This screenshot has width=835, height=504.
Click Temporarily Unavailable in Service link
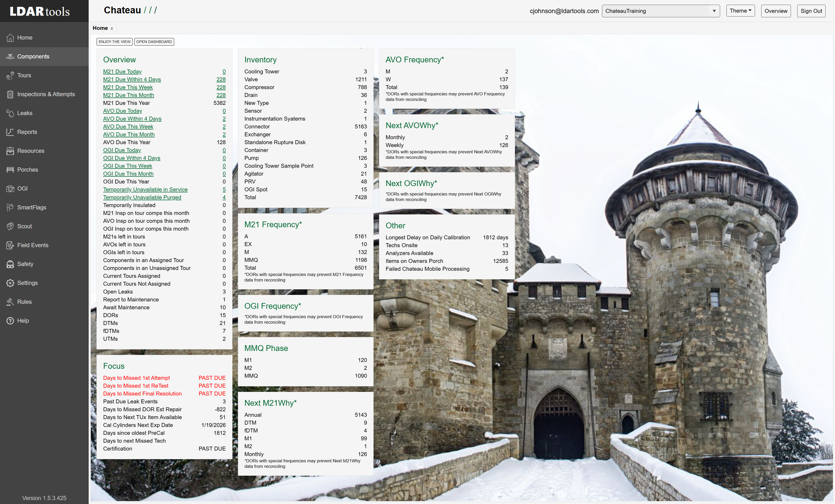coord(145,189)
